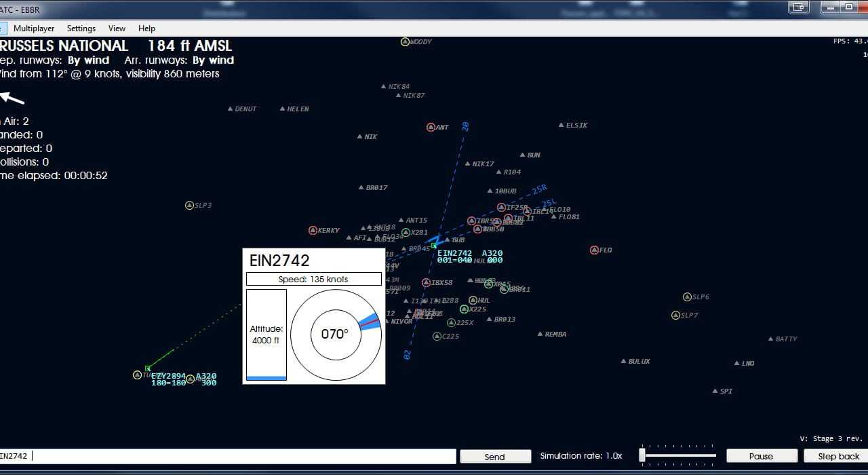Open the Settings menu
868x475 pixels.
(x=81, y=28)
